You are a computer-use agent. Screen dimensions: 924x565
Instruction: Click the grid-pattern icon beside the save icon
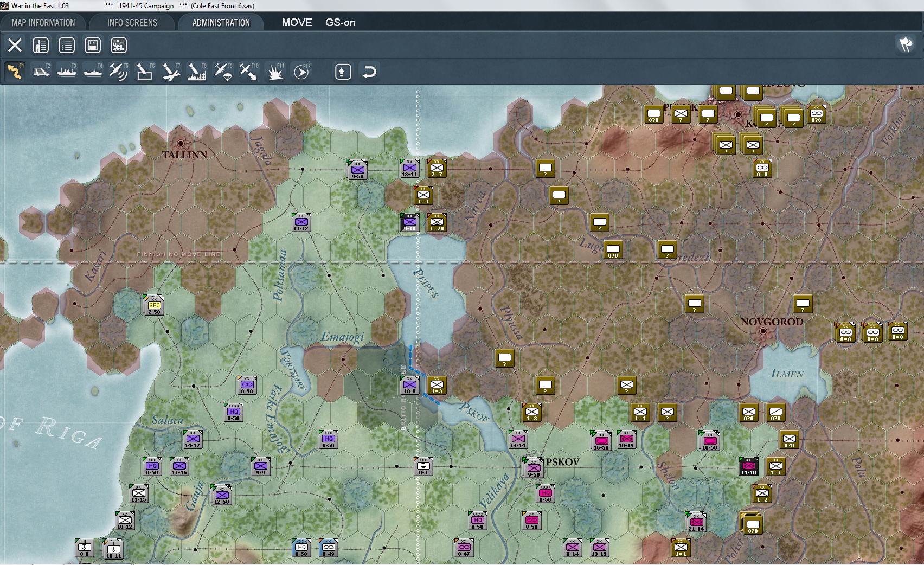click(x=119, y=45)
